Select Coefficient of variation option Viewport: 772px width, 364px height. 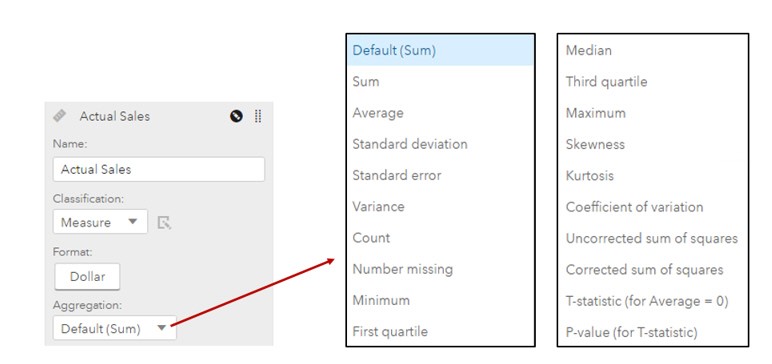pyautogui.click(x=634, y=207)
